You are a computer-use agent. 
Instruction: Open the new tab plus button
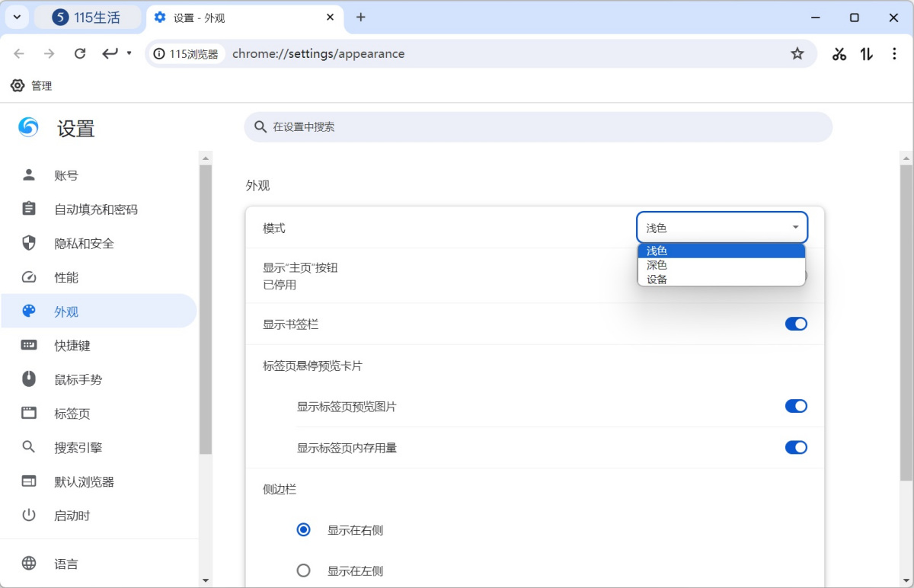coord(361,18)
